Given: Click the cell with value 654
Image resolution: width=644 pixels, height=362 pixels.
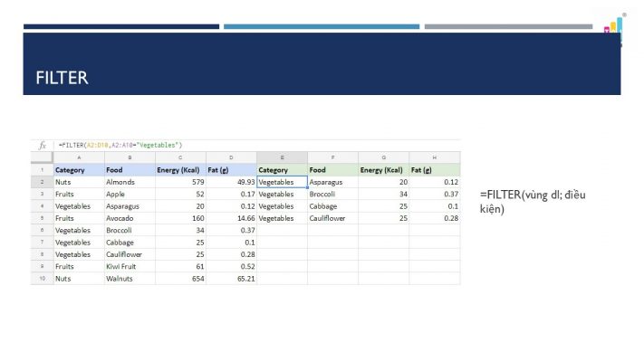Looking at the screenshot, I should point(179,279).
